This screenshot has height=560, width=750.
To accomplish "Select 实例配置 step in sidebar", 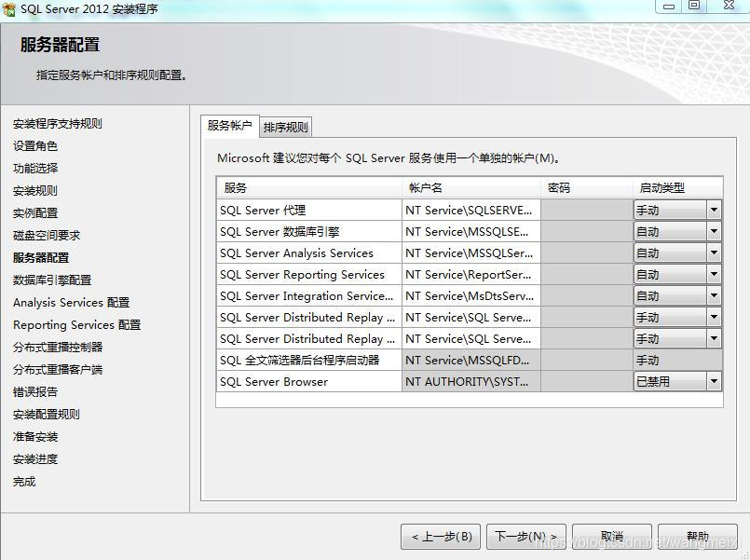I will [x=35, y=212].
